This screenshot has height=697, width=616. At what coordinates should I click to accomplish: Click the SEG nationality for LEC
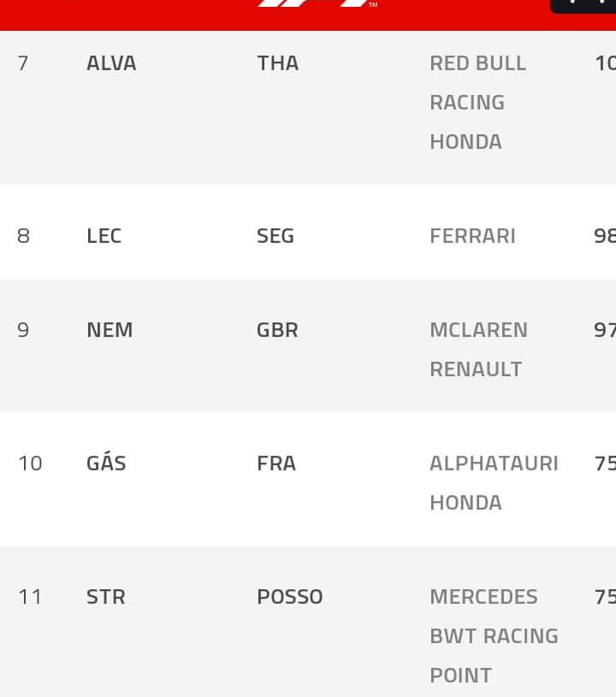tap(275, 236)
